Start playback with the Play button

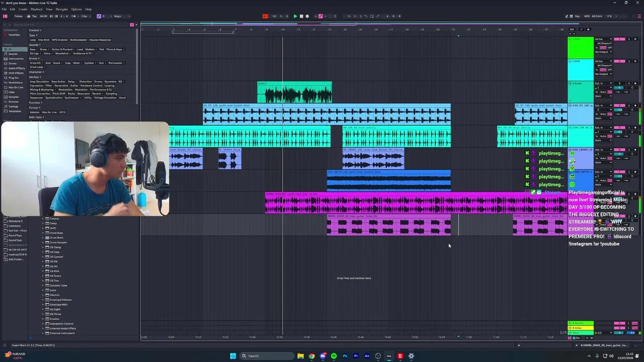[x=295, y=16]
